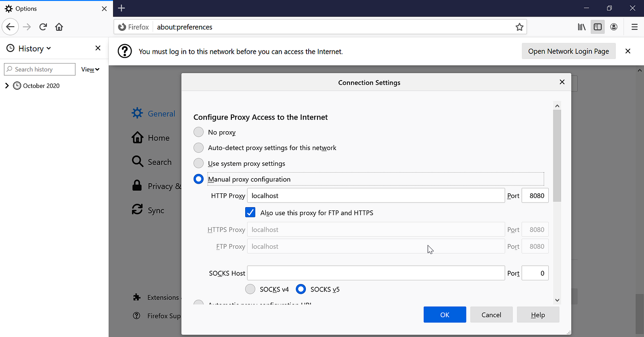Select Manual proxy configuration radio button
Viewport: 644px width, 337px height.
[198, 179]
